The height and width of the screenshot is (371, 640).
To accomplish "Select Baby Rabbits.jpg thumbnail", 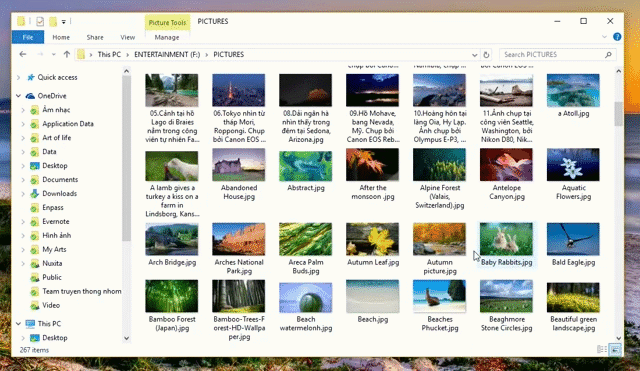I will click(x=506, y=239).
